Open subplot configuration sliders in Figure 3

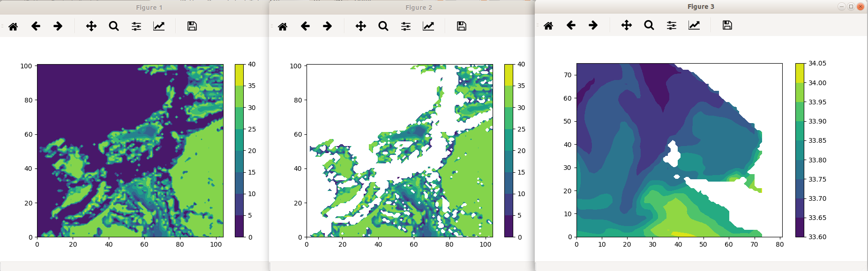coord(672,25)
